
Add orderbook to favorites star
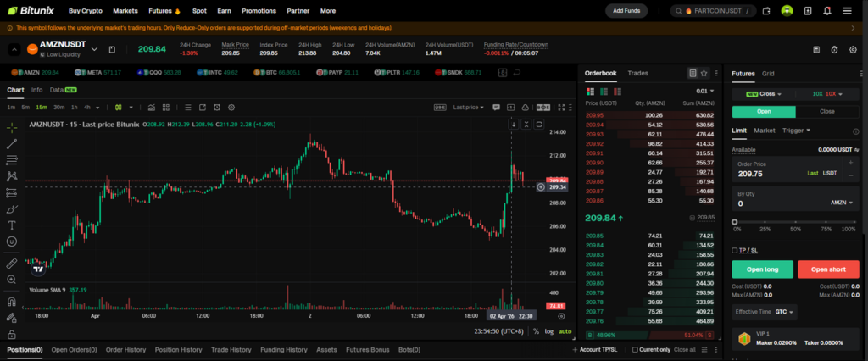[x=704, y=73]
